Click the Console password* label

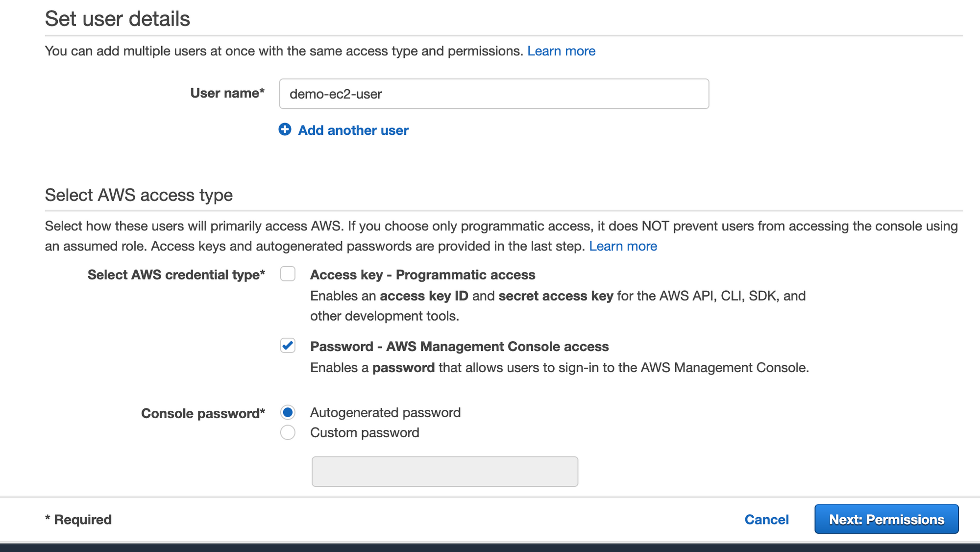click(203, 414)
